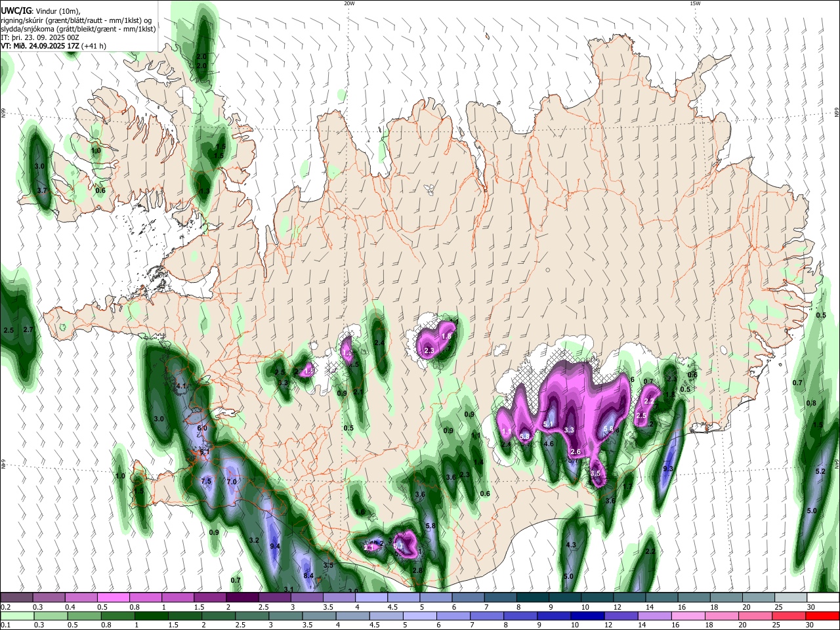The width and height of the screenshot is (840, 630).
Task: Click the '15W' longitude label
Action: (695, 3)
